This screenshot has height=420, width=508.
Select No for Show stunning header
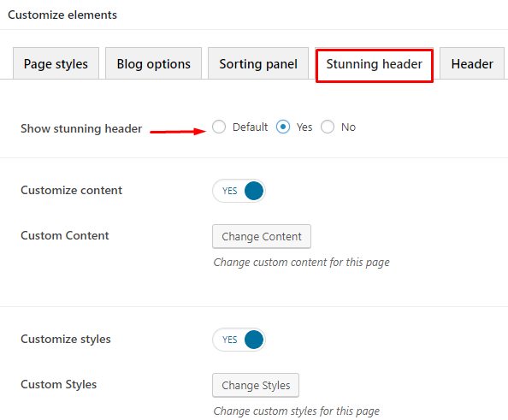coord(328,127)
